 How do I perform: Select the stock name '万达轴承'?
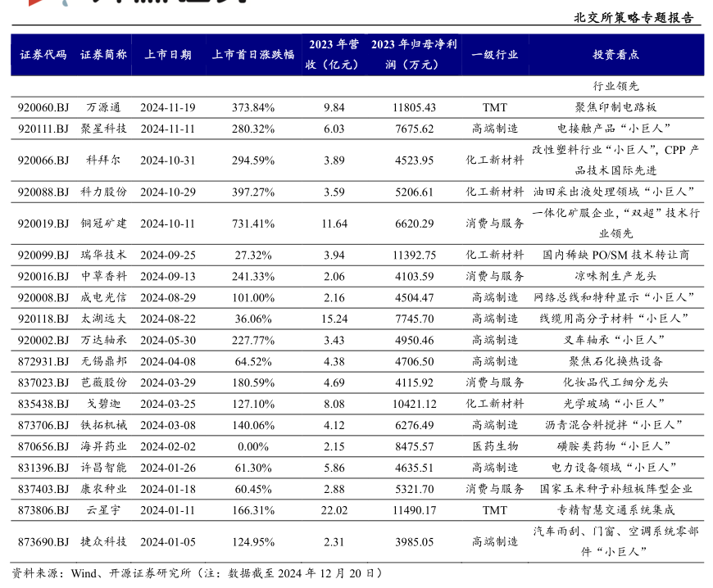click(x=104, y=341)
